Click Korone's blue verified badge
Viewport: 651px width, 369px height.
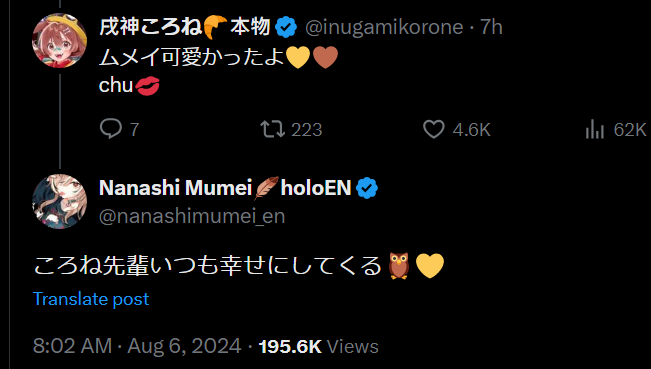click(x=286, y=27)
